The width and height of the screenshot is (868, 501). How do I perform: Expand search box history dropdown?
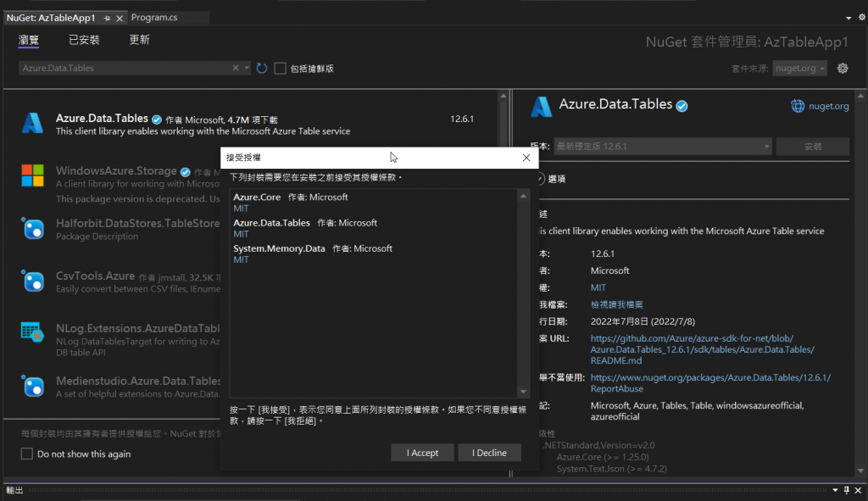pyautogui.click(x=247, y=68)
